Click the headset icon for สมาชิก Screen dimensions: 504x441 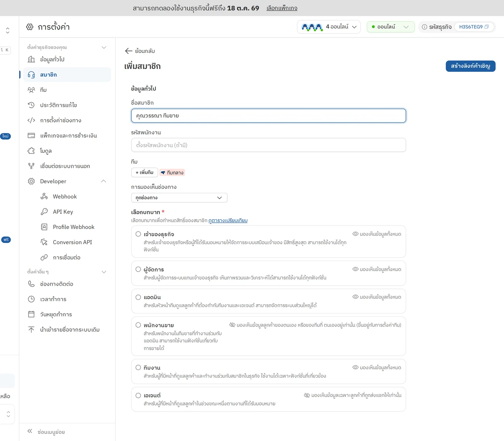click(x=31, y=75)
